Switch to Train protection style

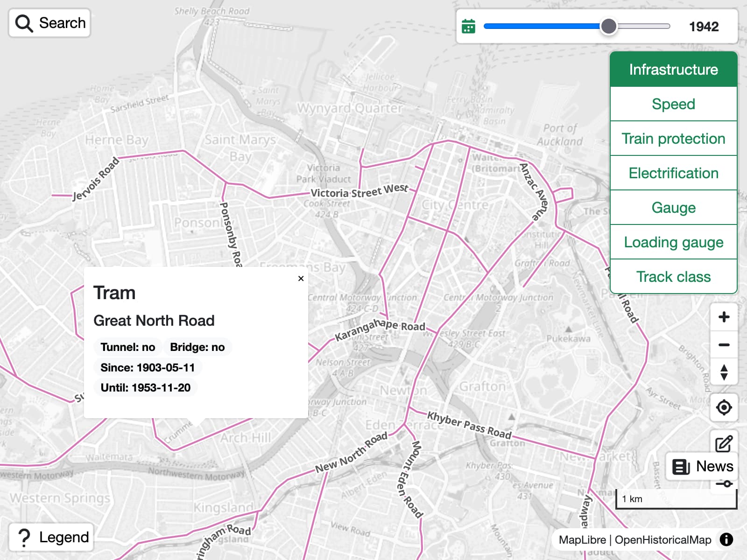pos(673,139)
